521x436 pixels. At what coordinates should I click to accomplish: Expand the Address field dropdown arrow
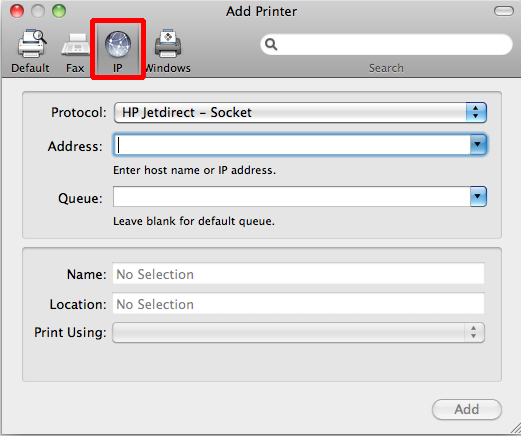click(x=478, y=145)
